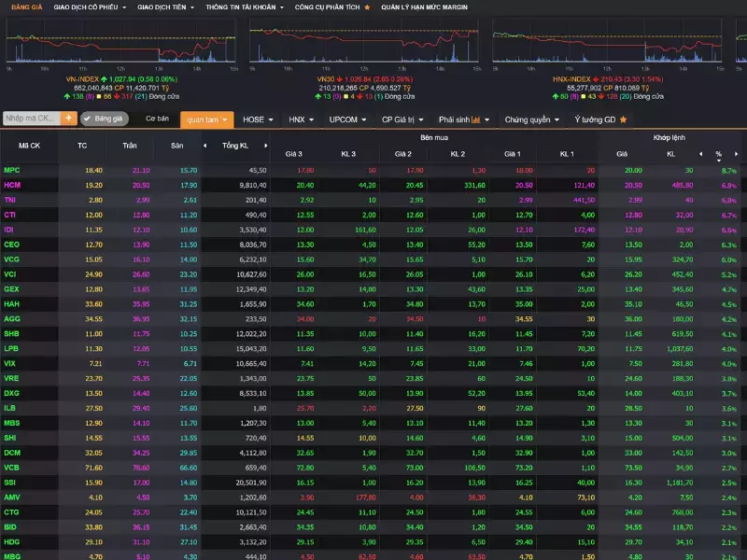Viewport: 747px width, 560px height.
Task: Switch to Cơ bản view tab
Action: pyautogui.click(x=157, y=119)
